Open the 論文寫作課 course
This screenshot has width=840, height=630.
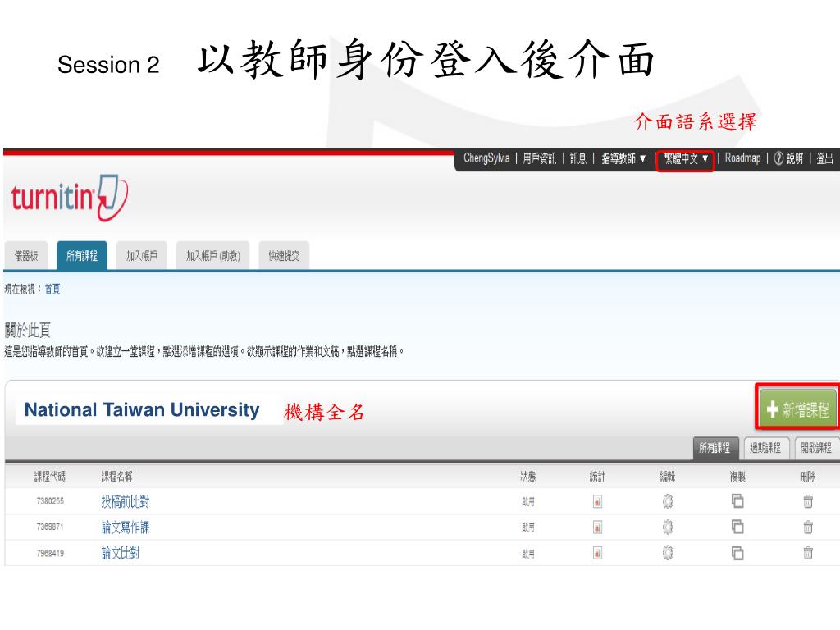(126, 527)
